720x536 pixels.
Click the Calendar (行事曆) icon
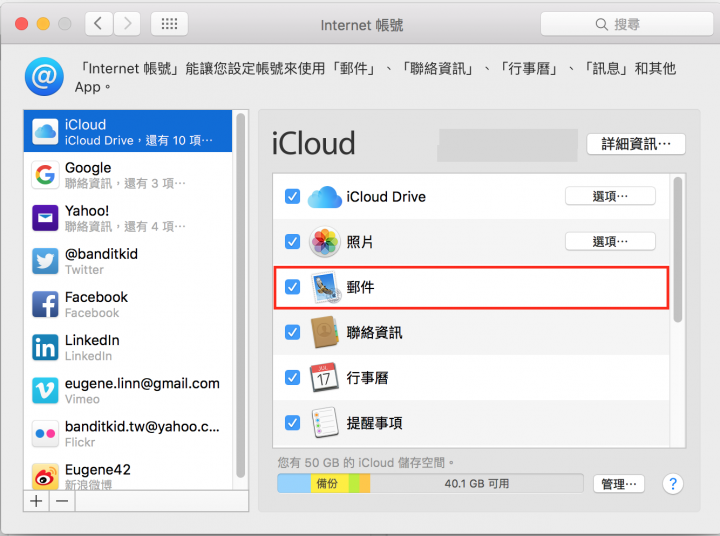pos(324,378)
